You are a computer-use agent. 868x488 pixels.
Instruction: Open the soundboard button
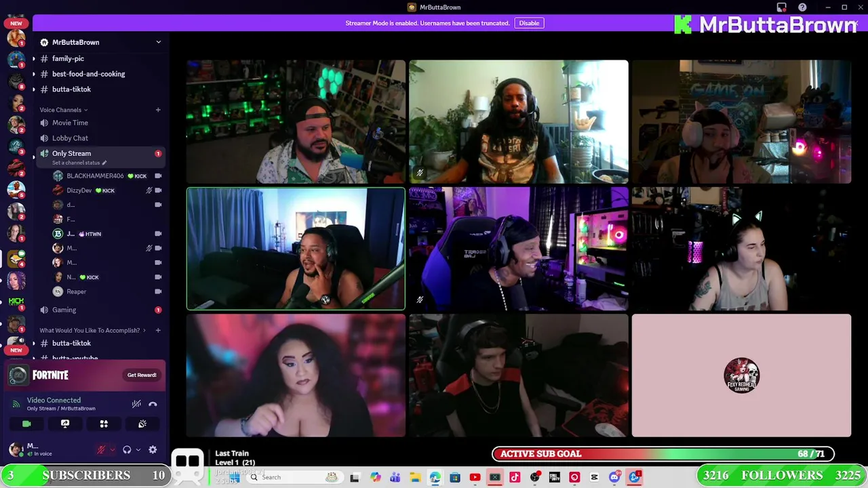pyautogui.click(x=142, y=424)
